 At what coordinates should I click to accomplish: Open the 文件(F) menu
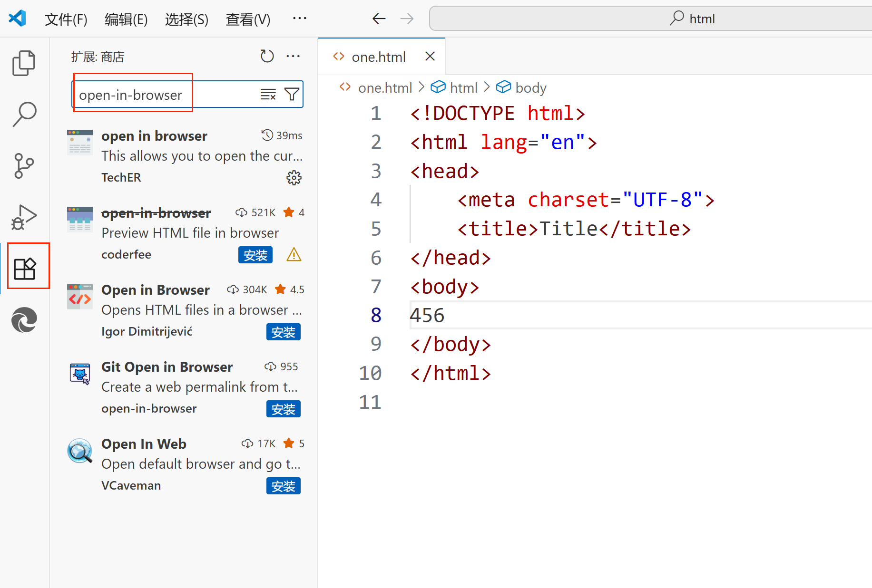[66, 19]
